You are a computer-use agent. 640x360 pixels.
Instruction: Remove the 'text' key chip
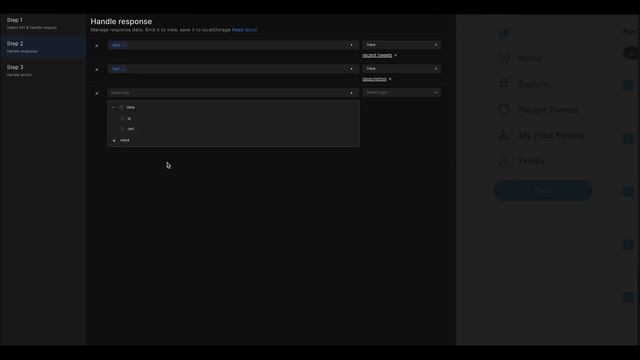[x=123, y=69]
